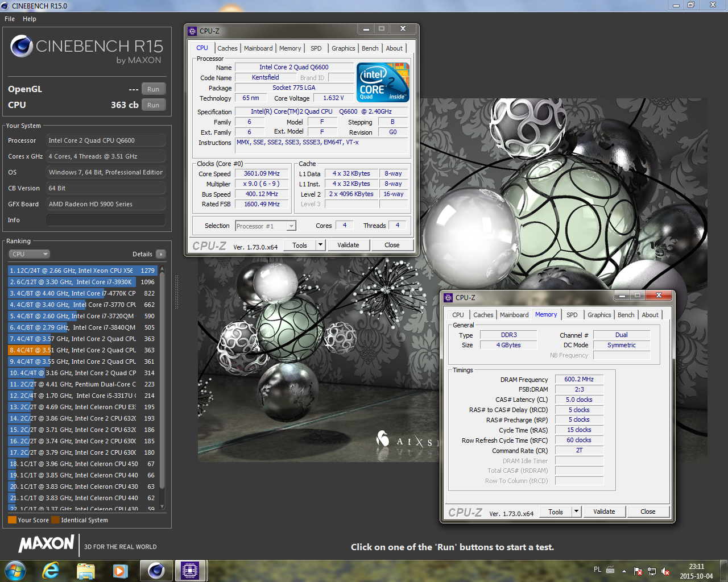Click the muted volume tray icon
Screen dimensions: 728x582
tap(665, 571)
